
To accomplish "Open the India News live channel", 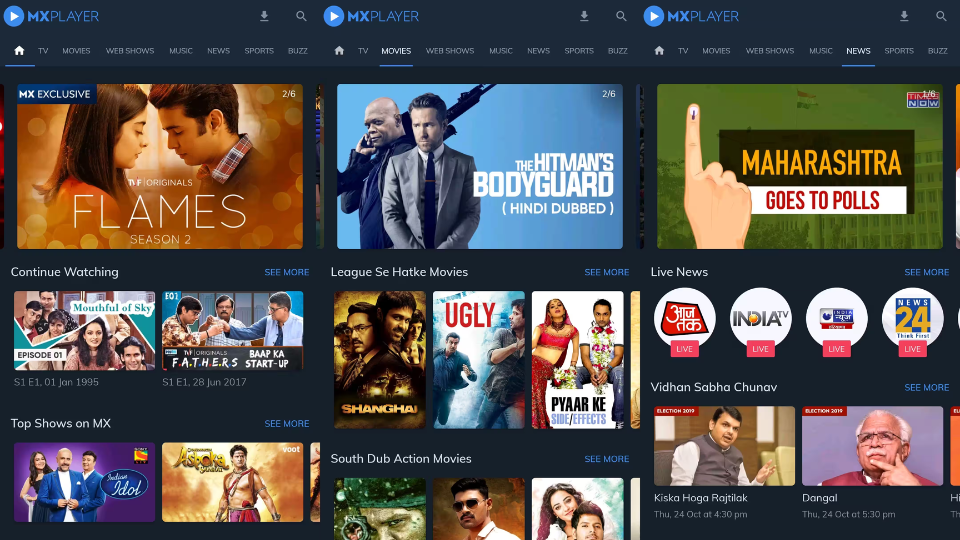I will [x=836, y=322].
